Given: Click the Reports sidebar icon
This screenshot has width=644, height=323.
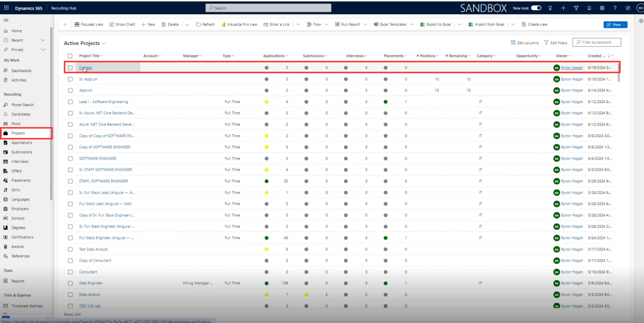Looking at the screenshot, I should pyautogui.click(x=5, y=281).
